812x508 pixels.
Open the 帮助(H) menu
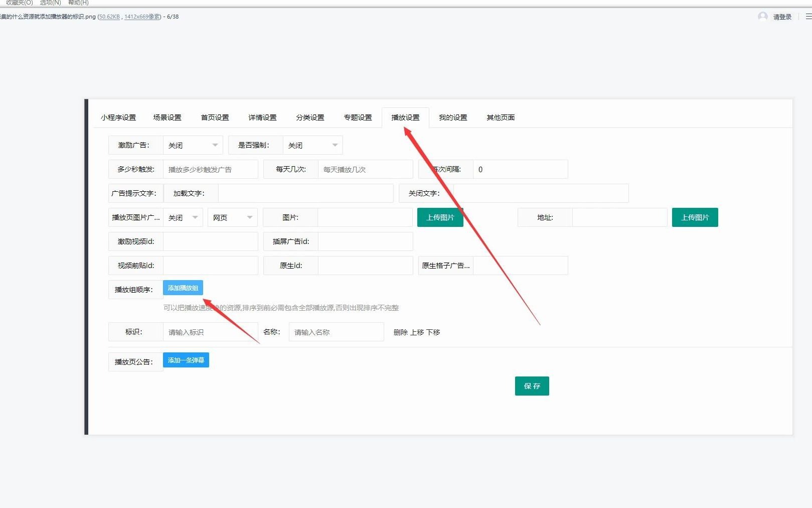(x=78, y=3)
